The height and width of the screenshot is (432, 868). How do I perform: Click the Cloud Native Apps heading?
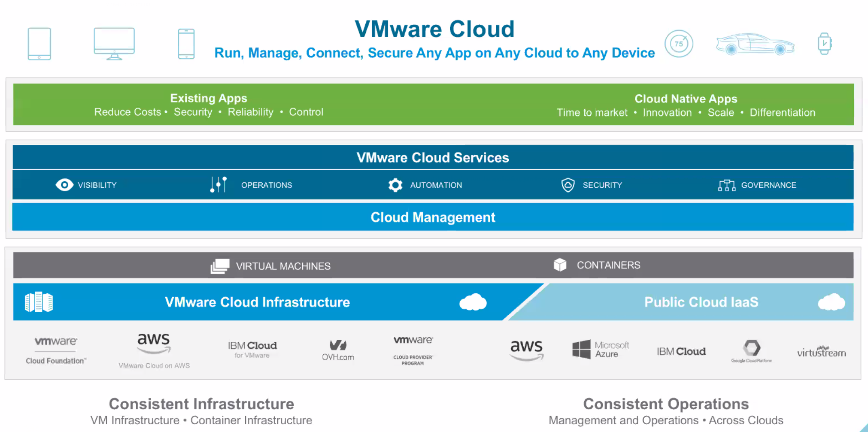tap(686, 99)
